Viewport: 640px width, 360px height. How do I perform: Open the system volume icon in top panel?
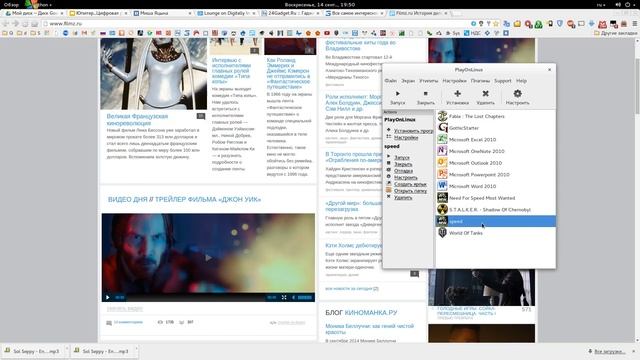(618, 4)
